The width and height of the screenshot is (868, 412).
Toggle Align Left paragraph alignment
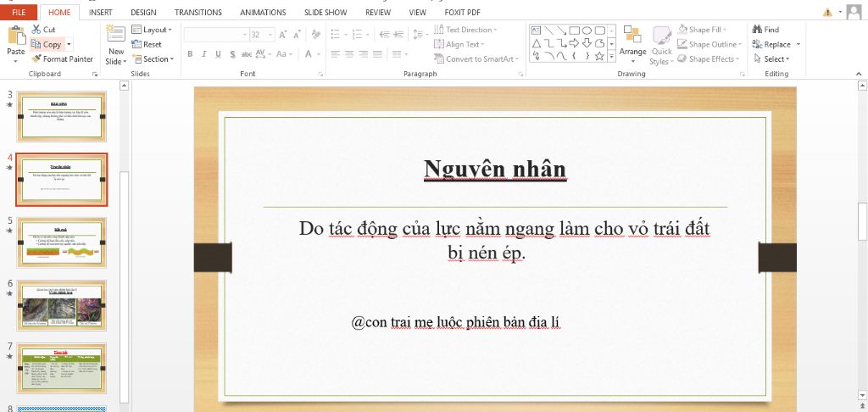click(336, 54)
